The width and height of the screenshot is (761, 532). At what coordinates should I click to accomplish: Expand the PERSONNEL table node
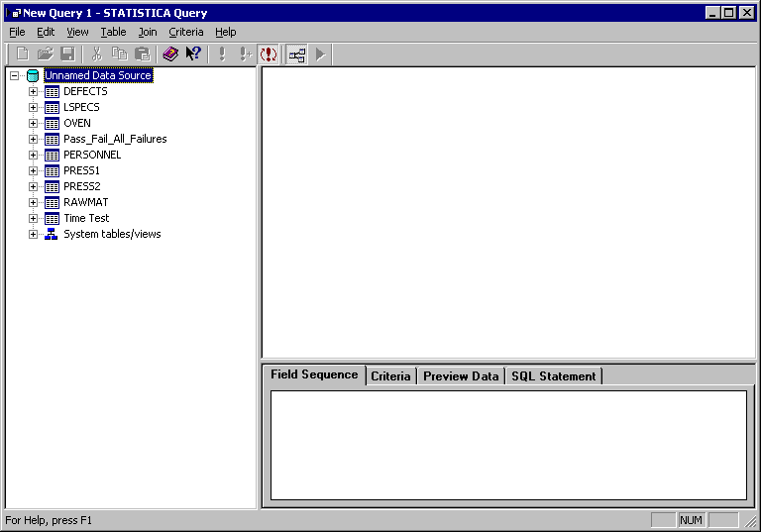click(x=33, y=155)
